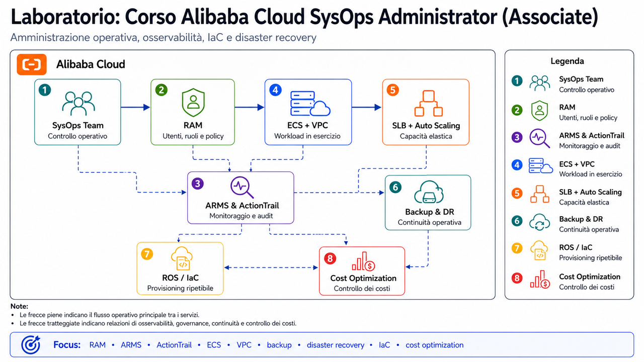Click 'ARMS' in the Focus bar

coord(131,345)
